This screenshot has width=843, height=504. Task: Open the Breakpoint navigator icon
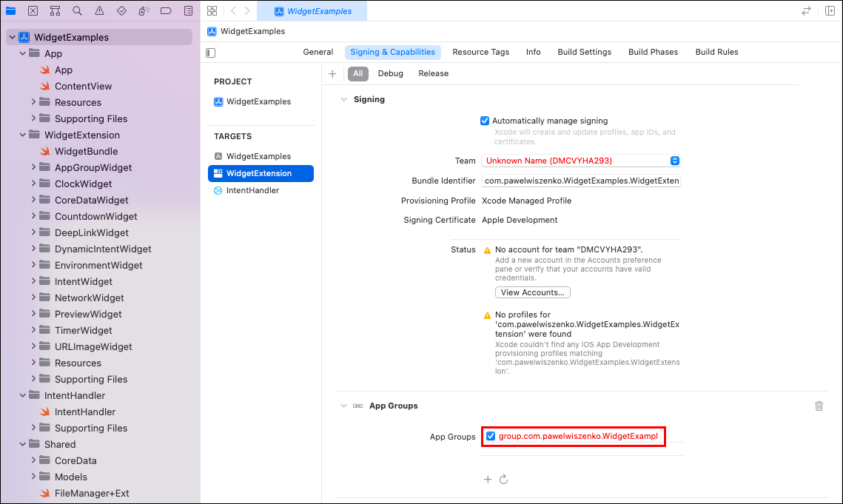point(166,11)
